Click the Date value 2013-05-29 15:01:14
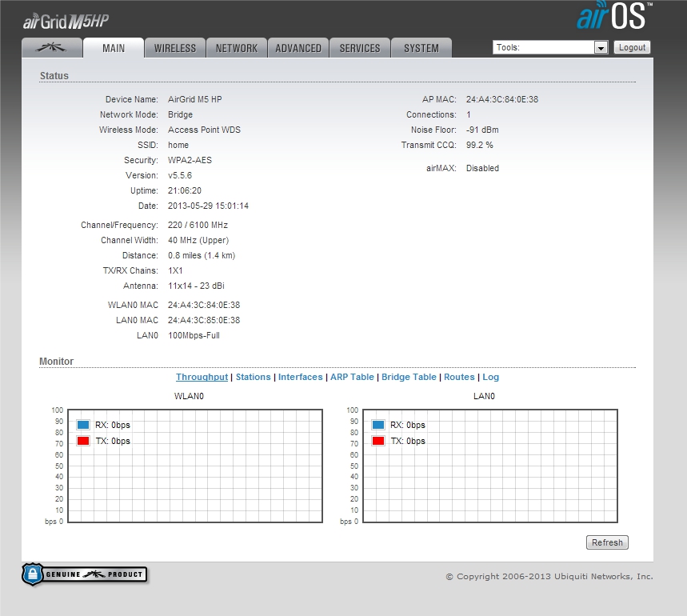The image size is (687, 616). pyautogui.click(x=208, y=206)
